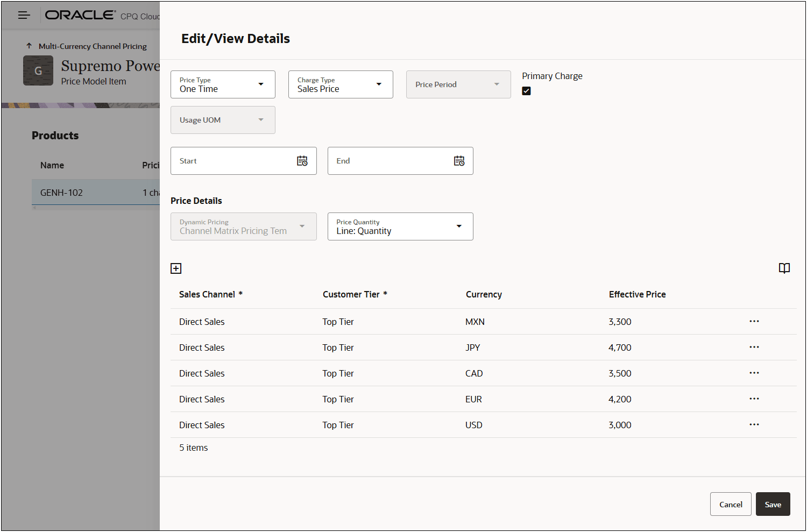Viewport: 807px width, 532px height.
Task: Click the Oracle logo
Action: point(80,15)
